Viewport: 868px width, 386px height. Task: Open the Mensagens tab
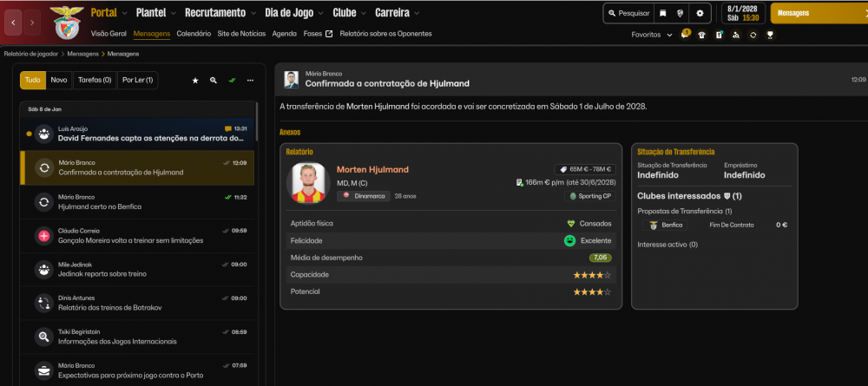152,34
